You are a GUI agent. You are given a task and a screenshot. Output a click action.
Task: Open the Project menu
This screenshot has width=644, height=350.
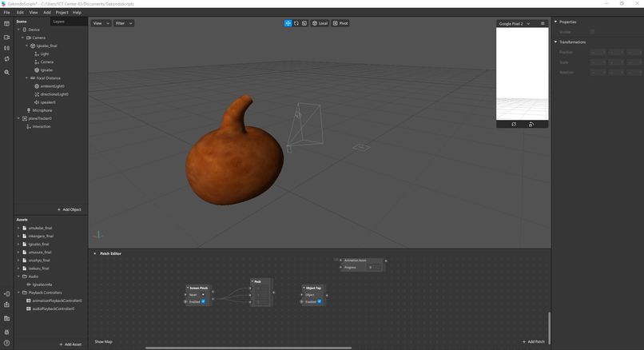coord(62,12)
